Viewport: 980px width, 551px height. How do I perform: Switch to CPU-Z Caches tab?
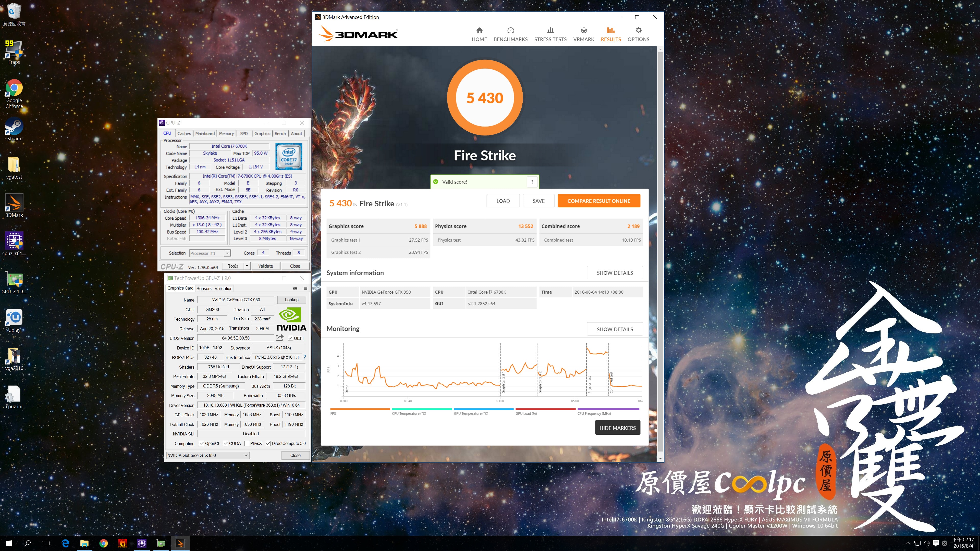[x=184, y=133]
